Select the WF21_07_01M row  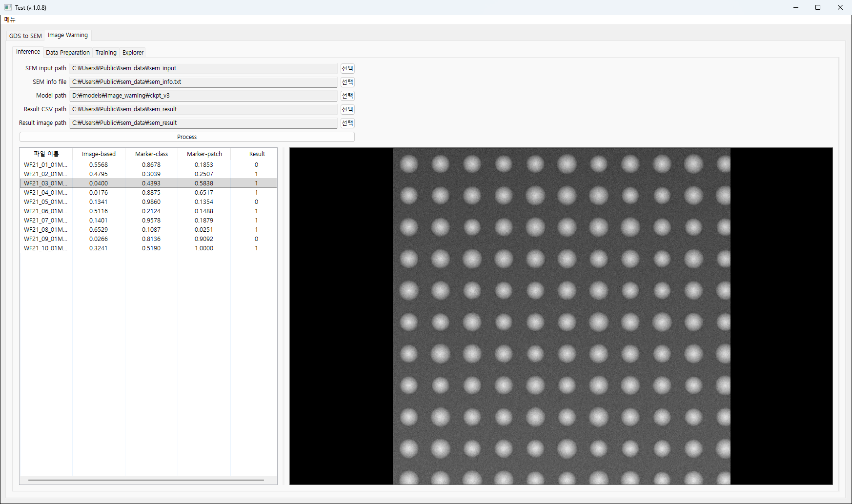pyautogui.click(x=148, y=221)
